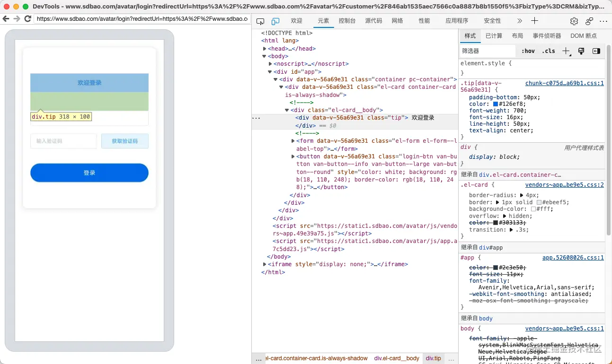Click the blue 登录 login button

pos(89,173)
